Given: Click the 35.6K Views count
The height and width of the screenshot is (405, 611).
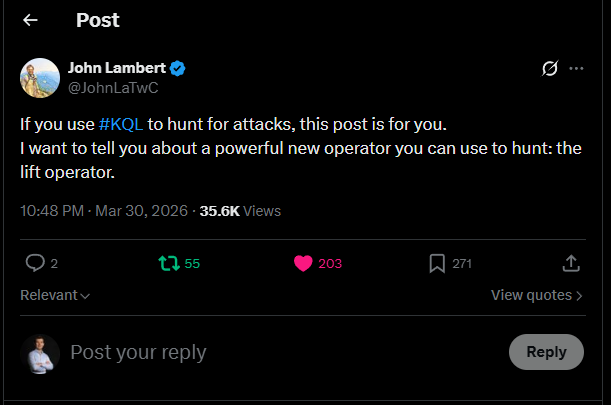Looking at the screenshot, I should pyautogui.click(x=240, y=211).
